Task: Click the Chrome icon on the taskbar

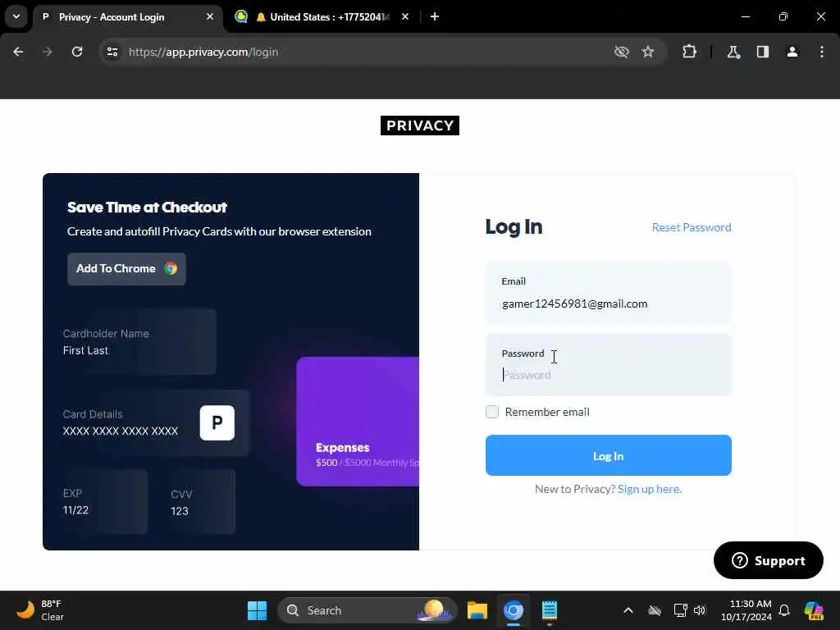Action: [x=514, y=610]
